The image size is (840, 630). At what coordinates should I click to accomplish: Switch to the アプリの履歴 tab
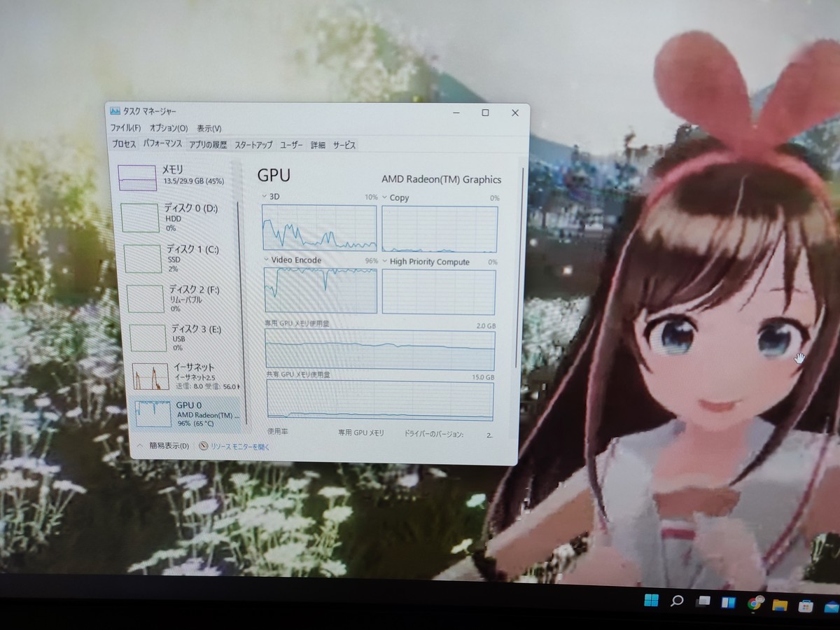click(x=208, y=145)
